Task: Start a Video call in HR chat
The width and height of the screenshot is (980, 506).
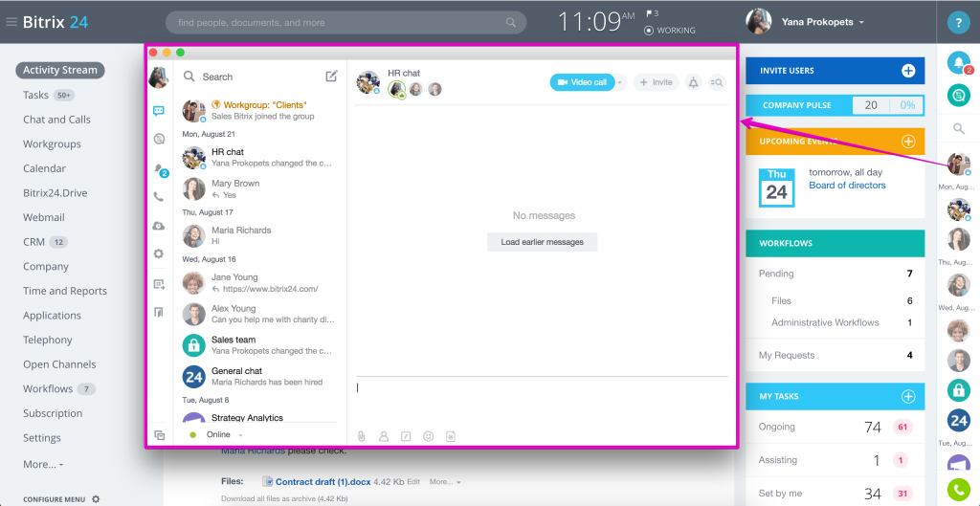Action: pos(582,82)
